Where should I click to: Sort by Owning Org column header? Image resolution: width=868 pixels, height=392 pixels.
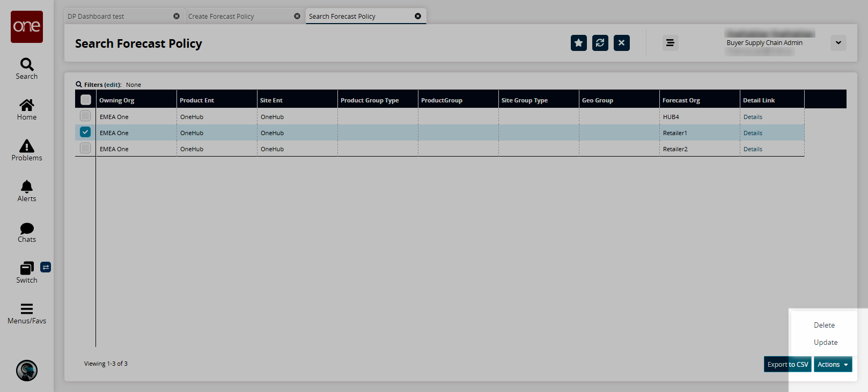pyautogui.click(x=137, y=100)
